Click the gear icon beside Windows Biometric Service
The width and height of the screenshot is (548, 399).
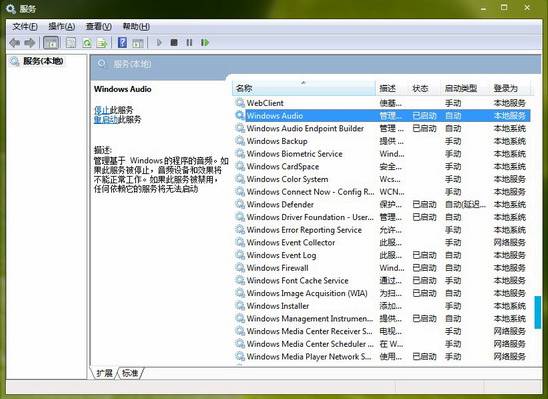pos(240,153)
